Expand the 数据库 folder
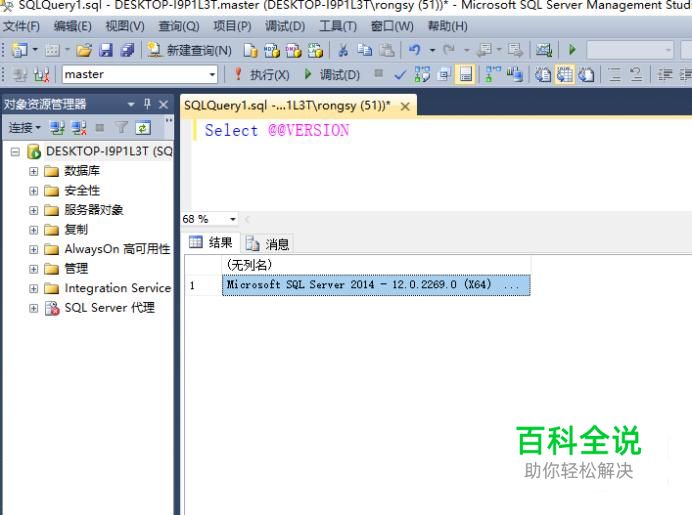 coord(34,171)
